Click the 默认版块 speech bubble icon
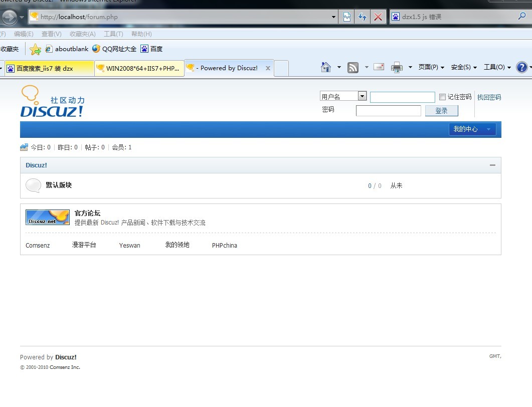 click(33, 185)
